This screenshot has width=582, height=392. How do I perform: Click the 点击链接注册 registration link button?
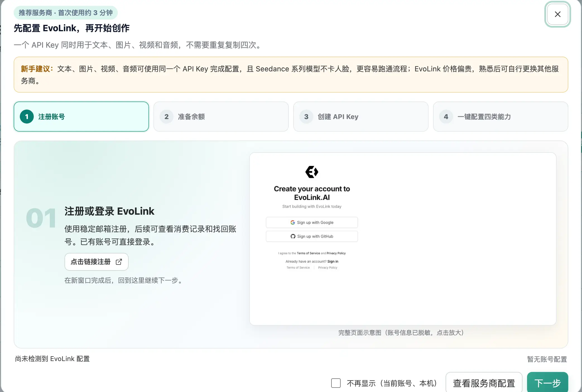coord(97,262)
